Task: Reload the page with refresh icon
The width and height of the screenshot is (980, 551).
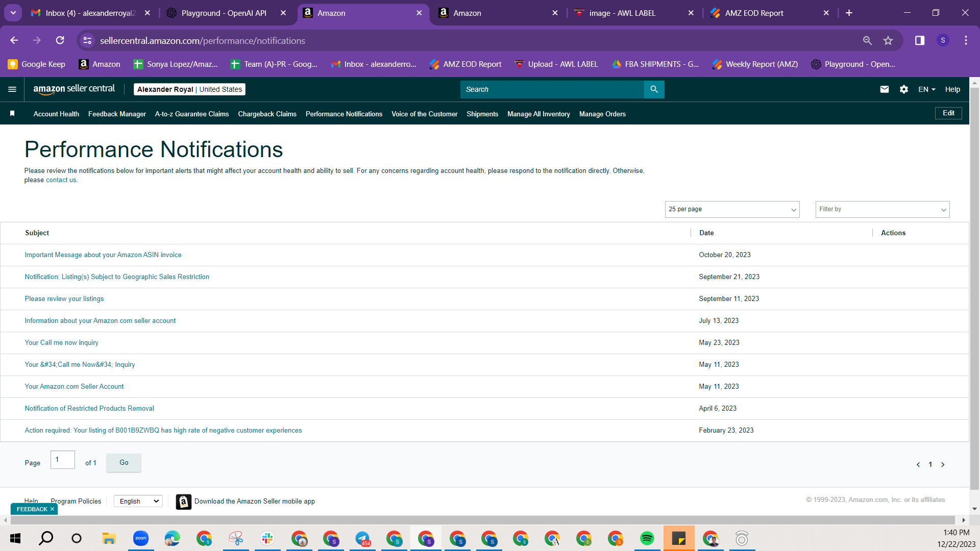Action: pyautogui.click(x=60, y=40)
